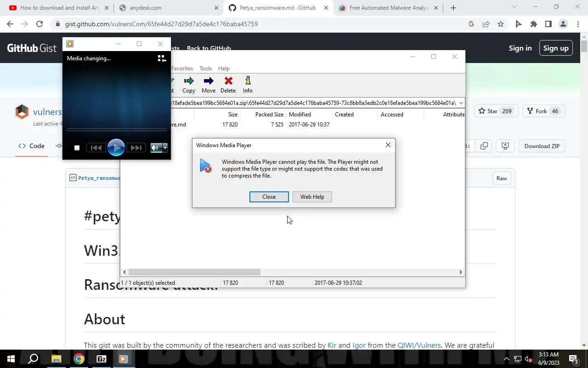Show hidden system tray icons

coord(506,359)
